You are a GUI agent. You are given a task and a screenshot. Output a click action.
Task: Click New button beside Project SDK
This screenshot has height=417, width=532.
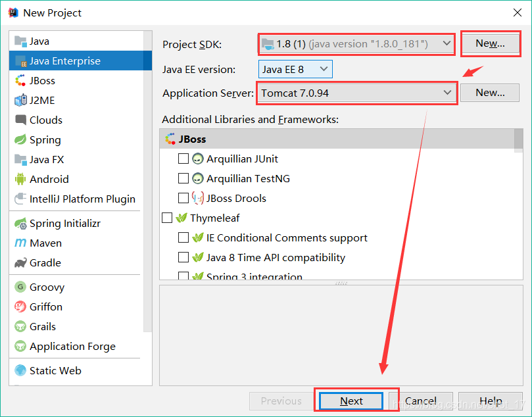coord(490,43)
